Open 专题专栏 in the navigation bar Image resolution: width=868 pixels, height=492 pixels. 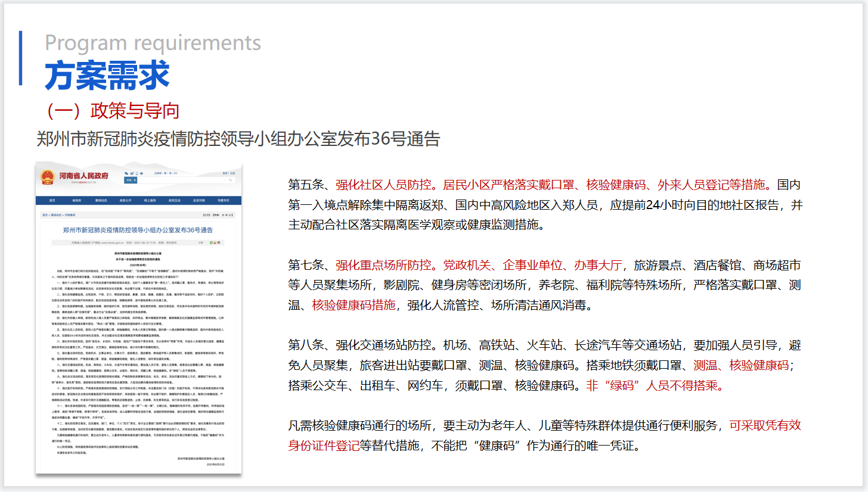224,200
